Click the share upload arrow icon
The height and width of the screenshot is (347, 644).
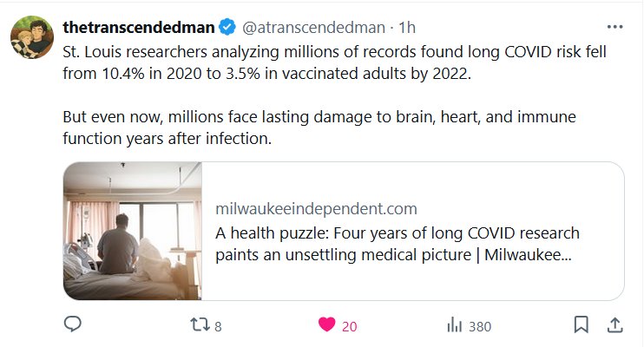pyautogui.click(x=614, y=325)
